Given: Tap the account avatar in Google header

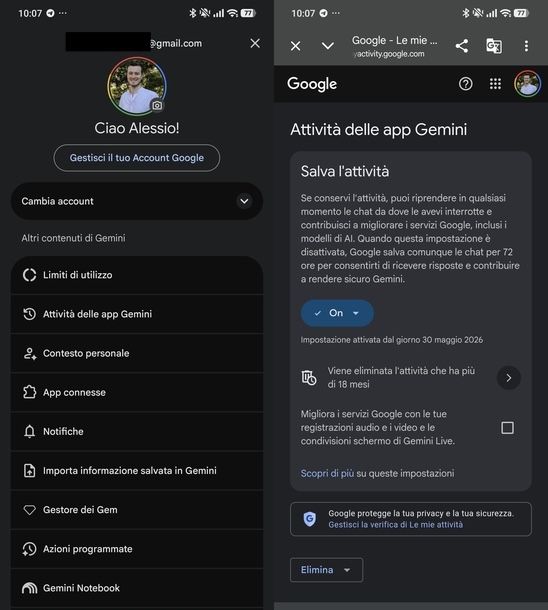Looking at the screenshot, I should pyautogui.click(x=527, y=84).
